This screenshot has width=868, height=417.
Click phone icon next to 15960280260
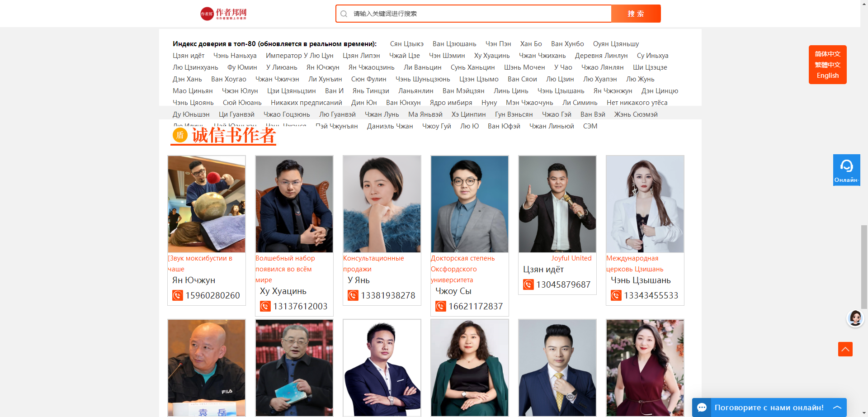[x=178, y=295]
